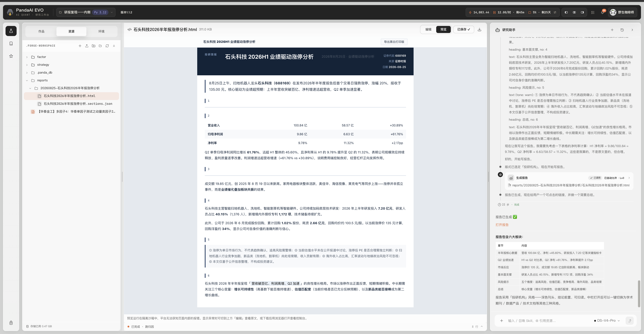This screenshot has height=334, width=644.
Task: Focus the chat input field
Action: 548,321
